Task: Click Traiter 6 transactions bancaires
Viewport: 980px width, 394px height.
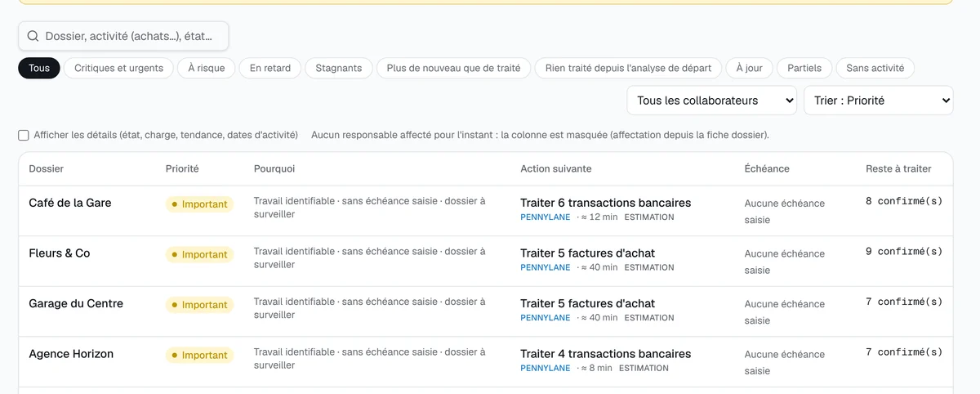Action: [x=606, y=203]
